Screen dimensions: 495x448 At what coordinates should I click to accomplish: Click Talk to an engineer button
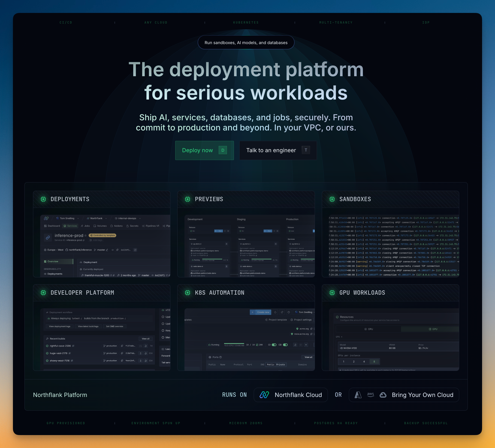coord(278,150)
